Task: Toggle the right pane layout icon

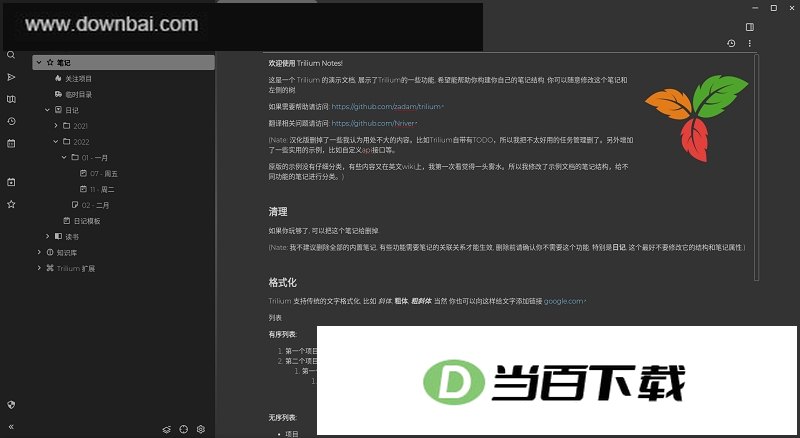Action: pos(749,27)
